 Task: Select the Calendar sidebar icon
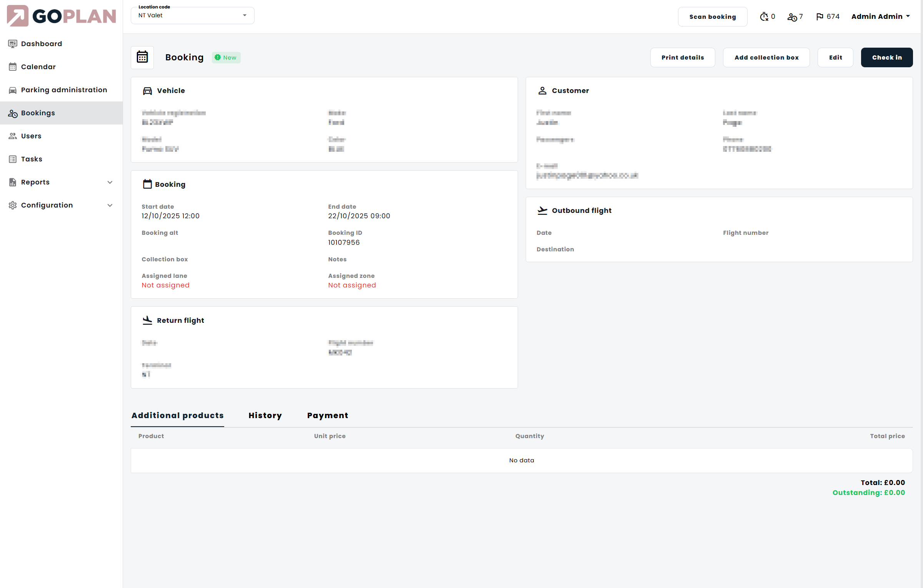[13, 66]
